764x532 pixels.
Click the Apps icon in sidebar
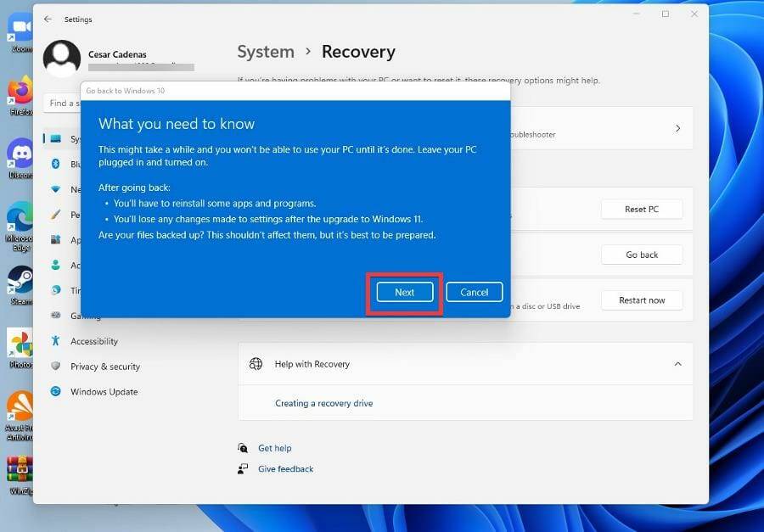click(55, 239)
